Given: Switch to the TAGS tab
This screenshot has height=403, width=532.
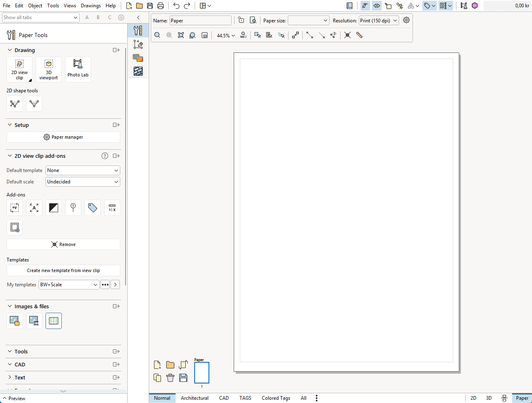Looking at the screenshot, I should 245,398.
